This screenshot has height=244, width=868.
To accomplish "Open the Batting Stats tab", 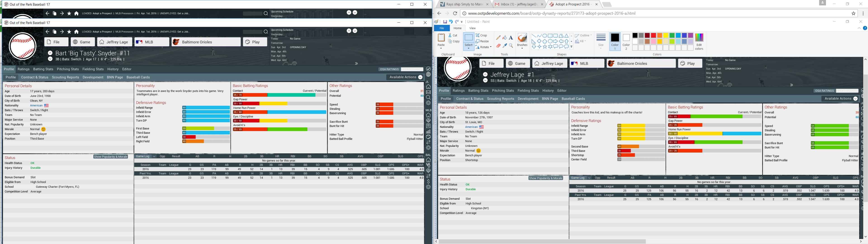I will tap(43, 69).
